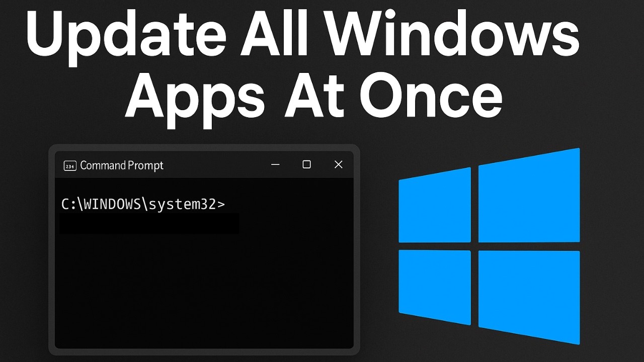Click the Command Prompt title bar icon
Screen dimensions: 644x362
(x=69, y=165)
